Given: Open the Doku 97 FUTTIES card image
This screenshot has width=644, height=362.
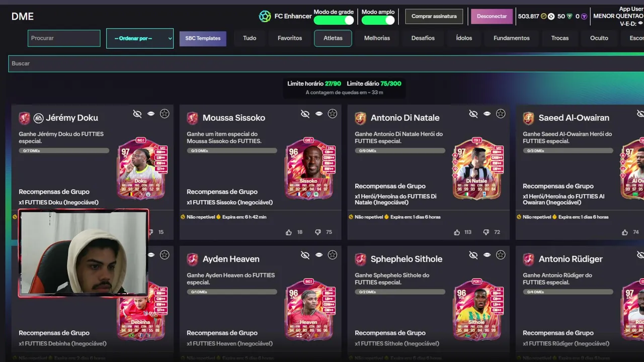Looking at the screenshot, I should click(x=141, y=168).
